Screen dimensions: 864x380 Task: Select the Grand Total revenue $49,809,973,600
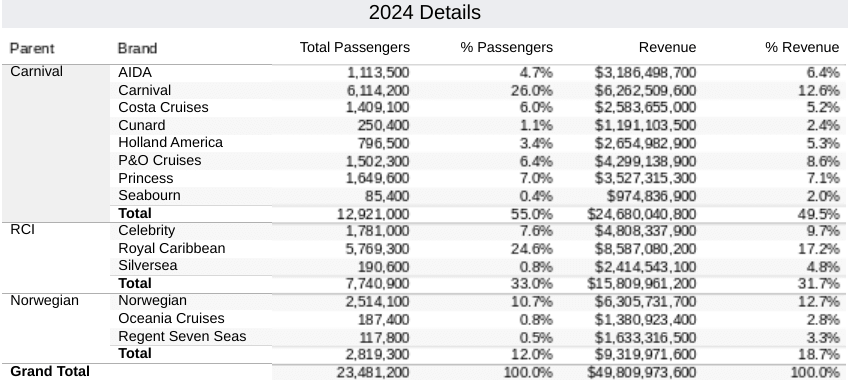point(642,372)
